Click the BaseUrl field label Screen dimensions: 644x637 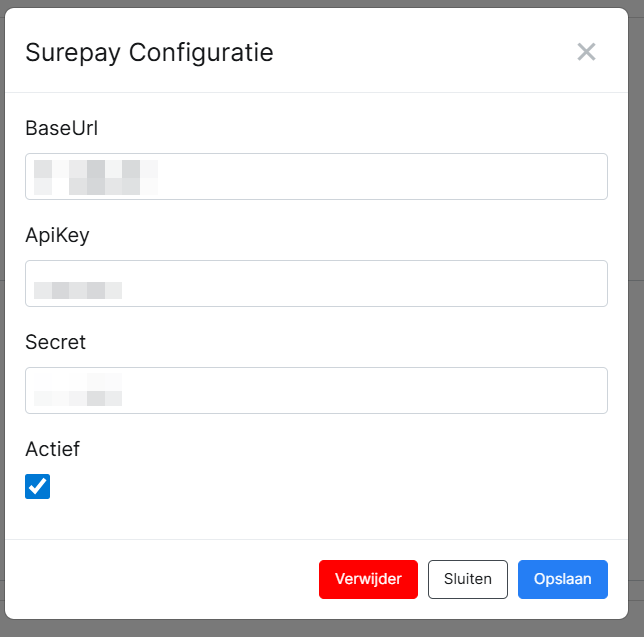pos(61,128)
